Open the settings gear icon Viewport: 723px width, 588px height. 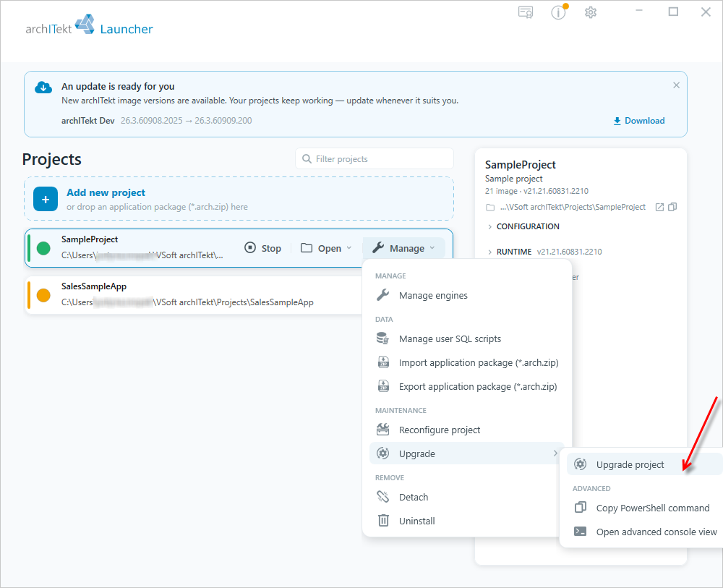[591, 12]
